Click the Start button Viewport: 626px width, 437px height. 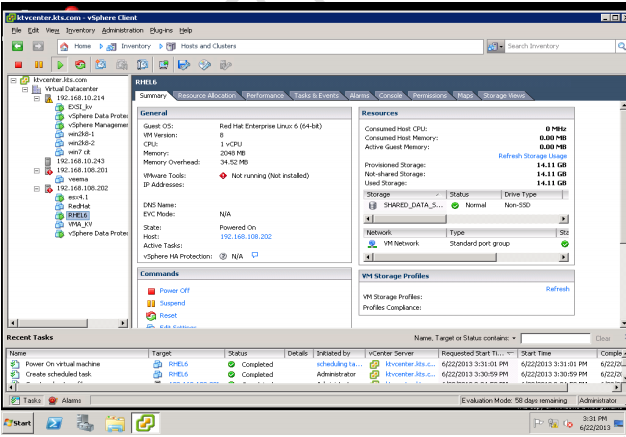18,423
